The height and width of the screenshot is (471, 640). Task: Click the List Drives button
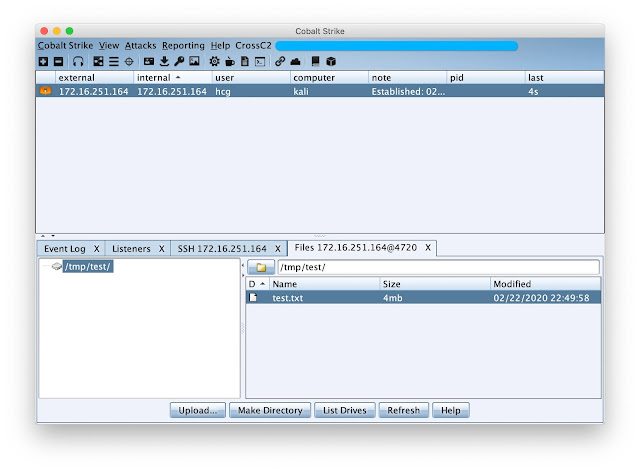345,410
